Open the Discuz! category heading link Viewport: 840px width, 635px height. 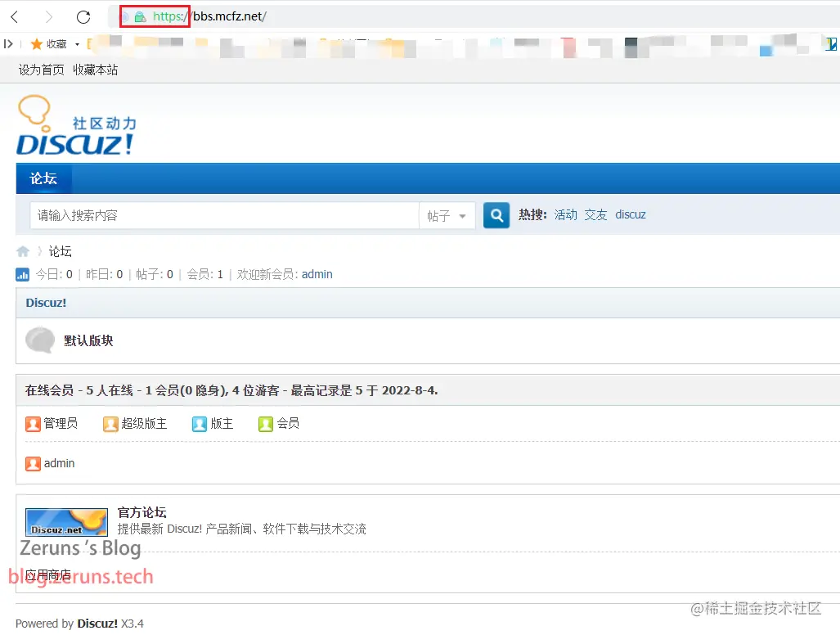46,303
